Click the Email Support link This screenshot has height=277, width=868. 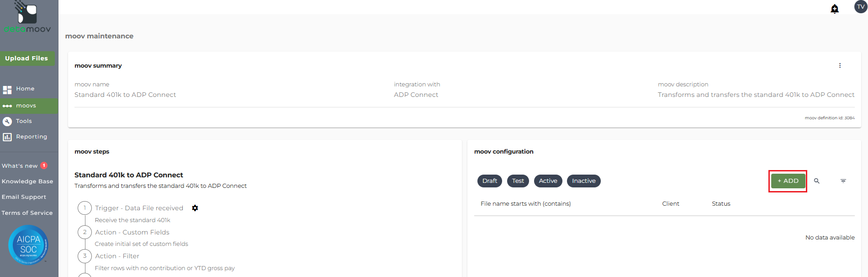[x=24, y=197]
